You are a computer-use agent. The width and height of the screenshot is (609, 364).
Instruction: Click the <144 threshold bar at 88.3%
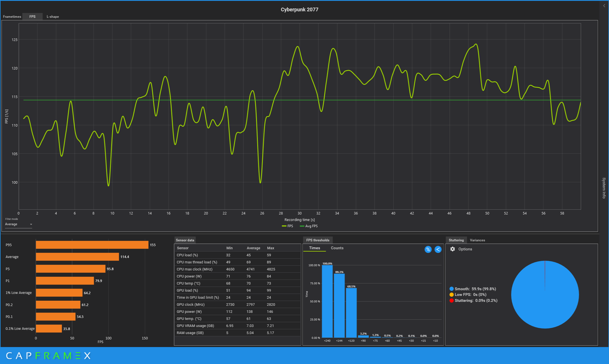(x=339, y=306)
